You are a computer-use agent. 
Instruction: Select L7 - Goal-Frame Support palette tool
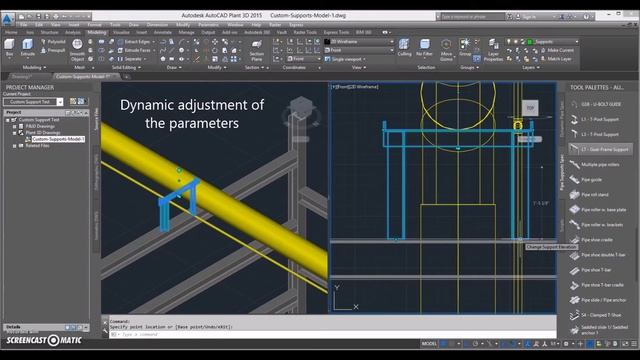coord(600,149)
